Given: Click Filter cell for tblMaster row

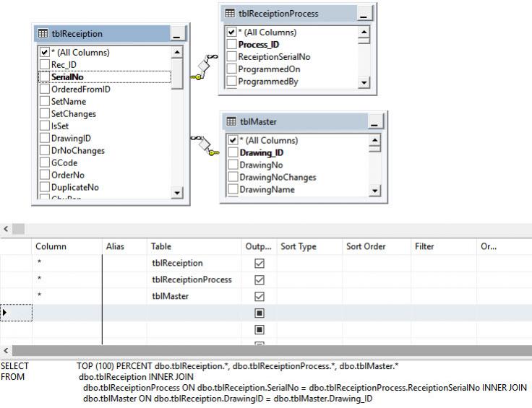Looking at the screenshot, I should pyautogui.click(x=444, y=297).
